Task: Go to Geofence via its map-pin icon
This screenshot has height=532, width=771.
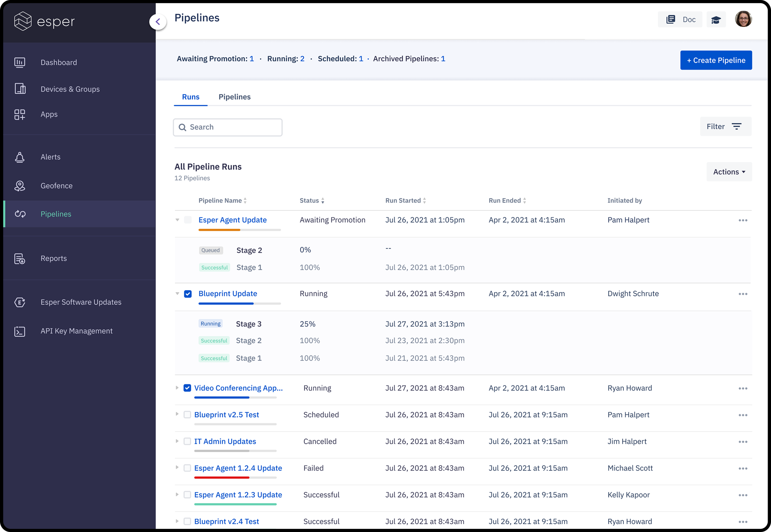Action: point(20,186)
